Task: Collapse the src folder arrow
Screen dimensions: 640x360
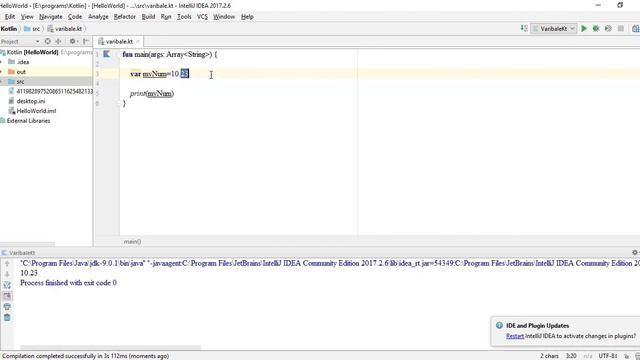Action: (x=2, y=82)
